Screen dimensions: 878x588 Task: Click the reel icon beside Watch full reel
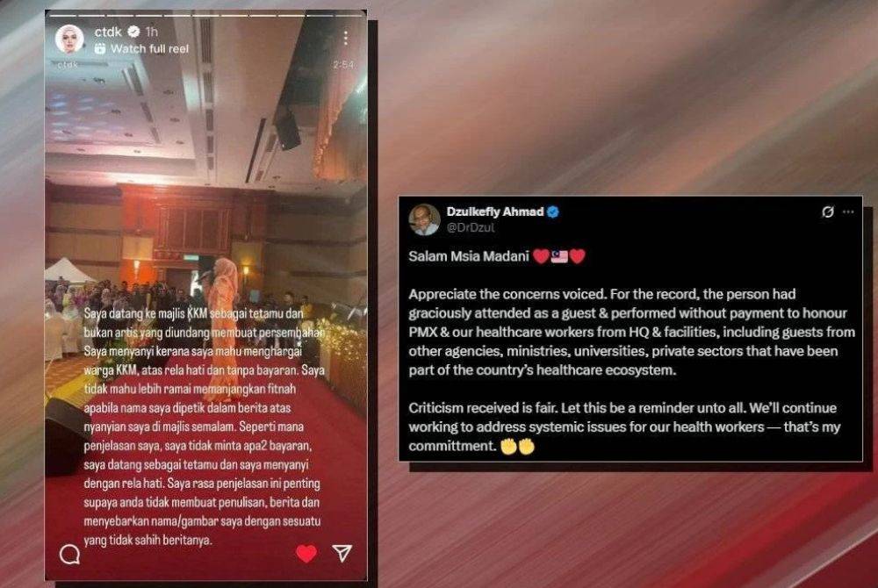[x=100, y=48]
